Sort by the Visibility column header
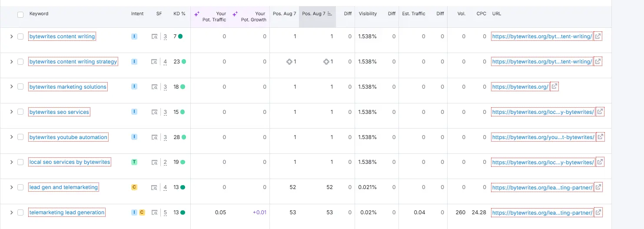This screenshot has width=644, height=229. click(x=368, y=14)
